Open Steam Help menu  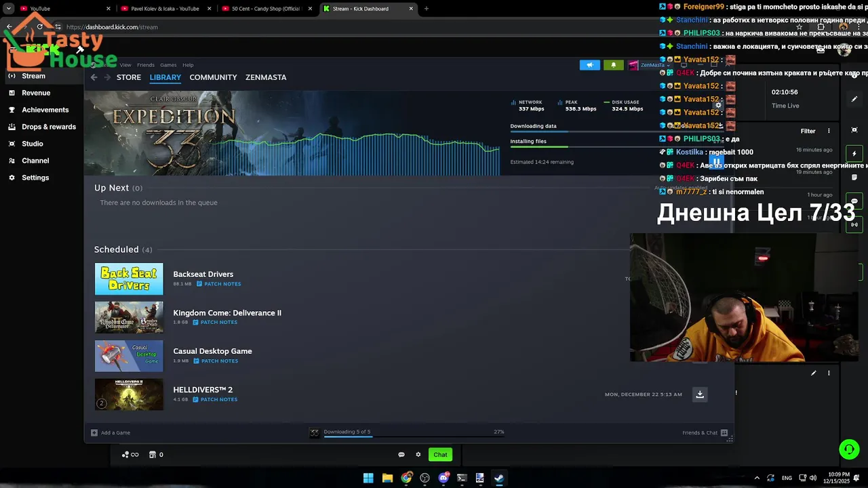(188, 65)
